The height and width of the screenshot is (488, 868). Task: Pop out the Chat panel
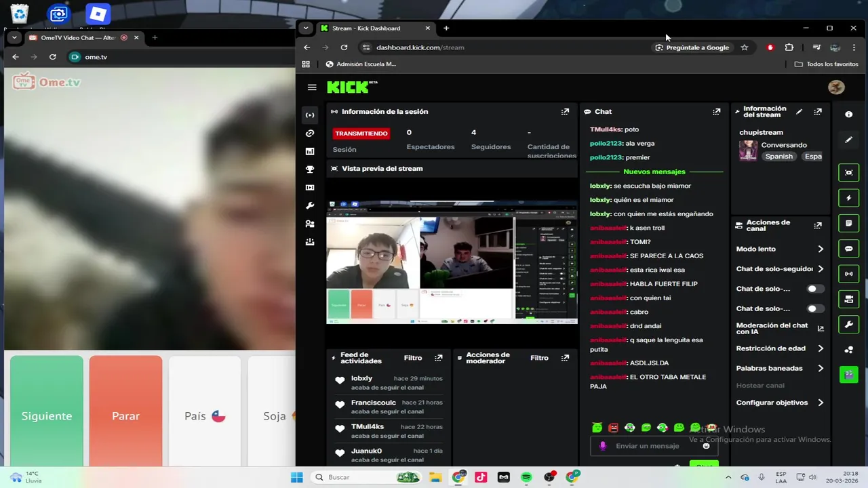pos(716,112)
